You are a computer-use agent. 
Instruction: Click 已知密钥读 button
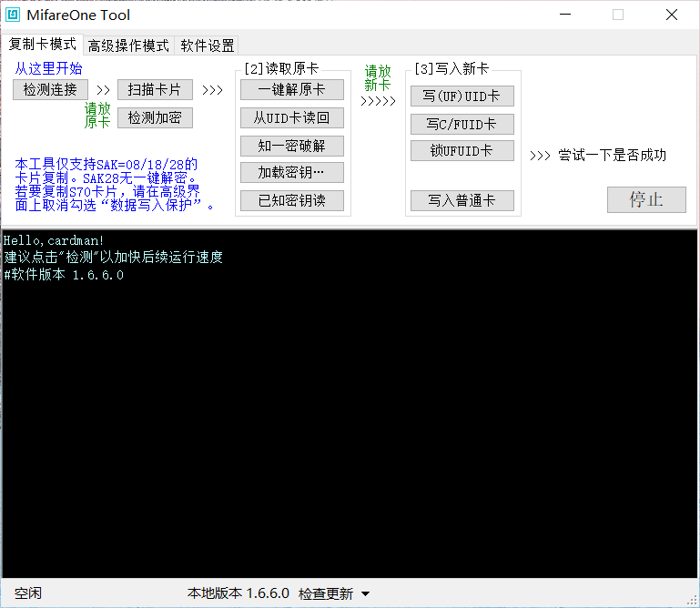(x=292, y=200)
